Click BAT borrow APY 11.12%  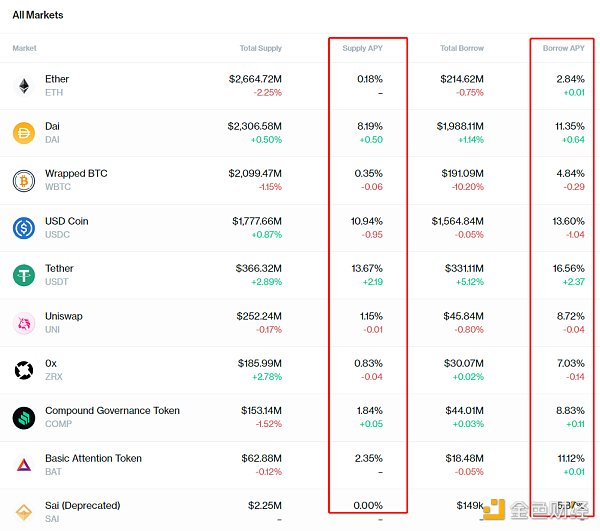point(571,458)
